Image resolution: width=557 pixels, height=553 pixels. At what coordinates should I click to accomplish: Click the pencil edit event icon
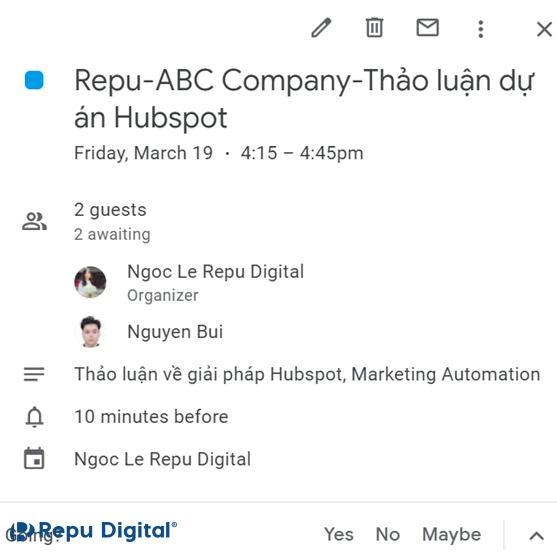pos(321,28)
